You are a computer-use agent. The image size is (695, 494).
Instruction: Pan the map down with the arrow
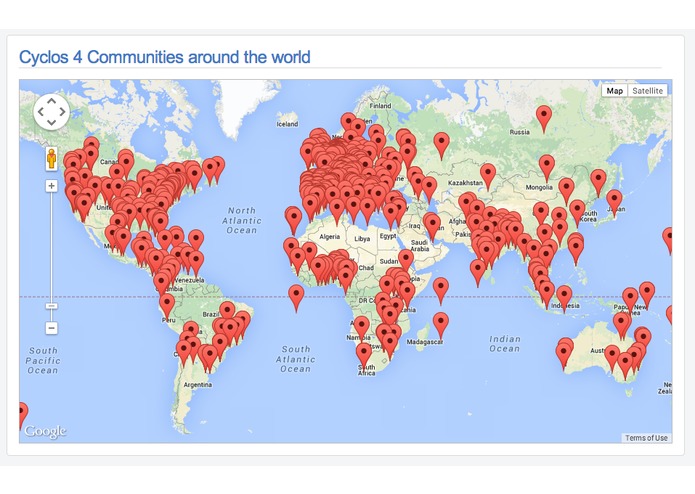(51, 122)
